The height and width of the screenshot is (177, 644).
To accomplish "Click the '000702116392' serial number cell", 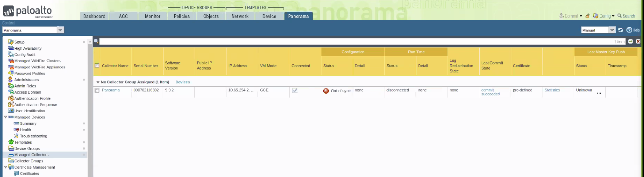I will [146, 90].
